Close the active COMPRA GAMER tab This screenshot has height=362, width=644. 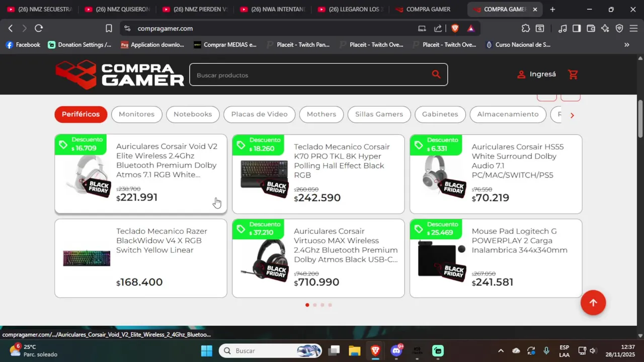coord(535,10)
